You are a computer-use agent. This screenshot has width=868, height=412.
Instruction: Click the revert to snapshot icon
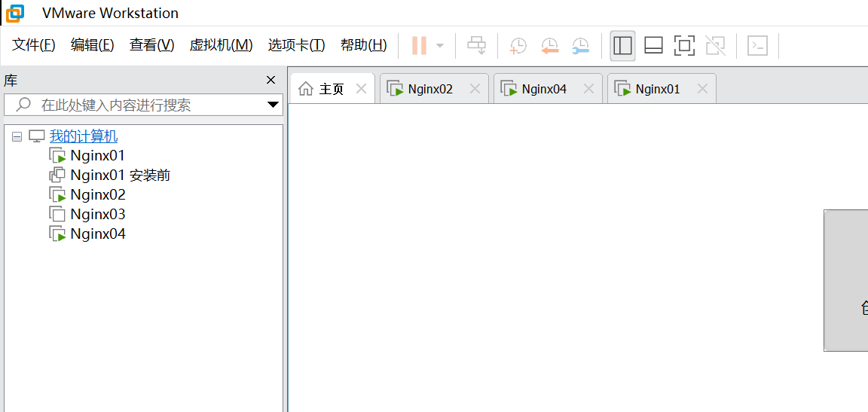550,46
